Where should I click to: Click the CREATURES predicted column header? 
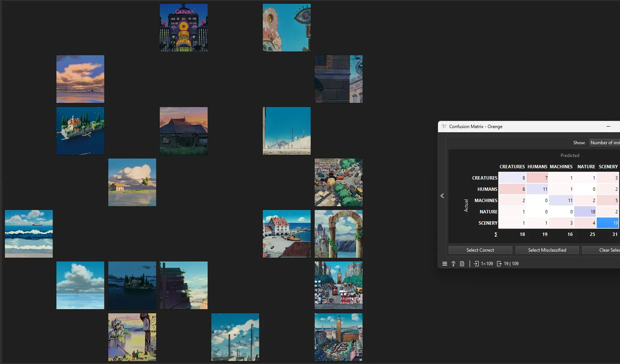click(512, 166)
